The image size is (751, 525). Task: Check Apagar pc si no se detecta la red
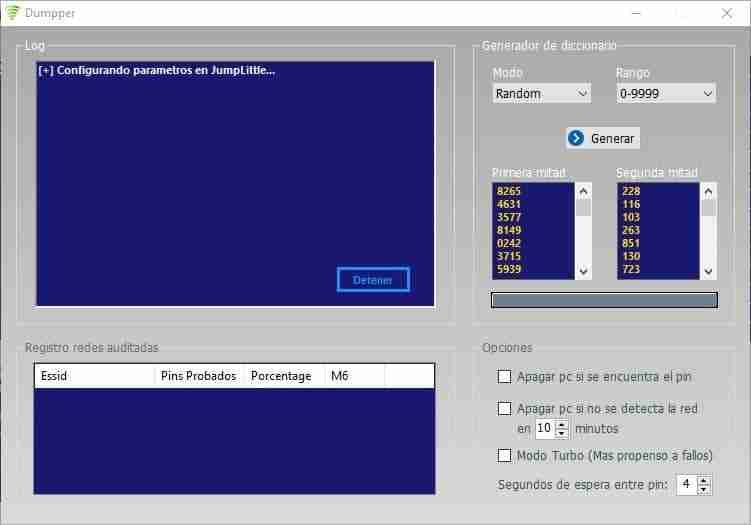coord(504,409)
